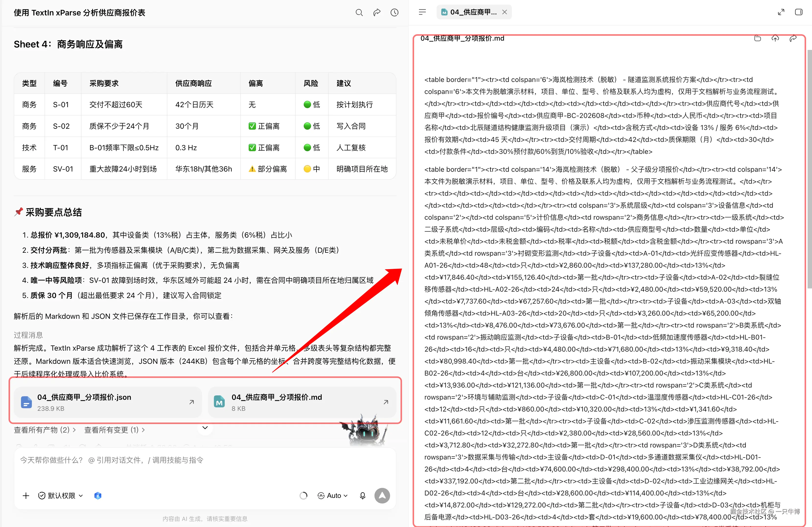Click the yellow 中 risk indicator
Image resolution: width=812 pixels, height=527 pixels.
pyautogui.click(x=312, y=169)
